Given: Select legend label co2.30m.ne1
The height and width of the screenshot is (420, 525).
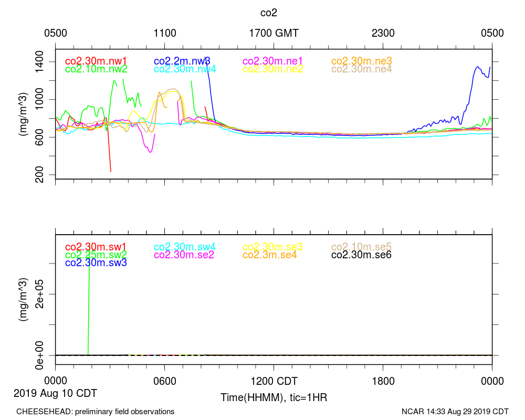Looking at the screenshot, I should (272, 61).
